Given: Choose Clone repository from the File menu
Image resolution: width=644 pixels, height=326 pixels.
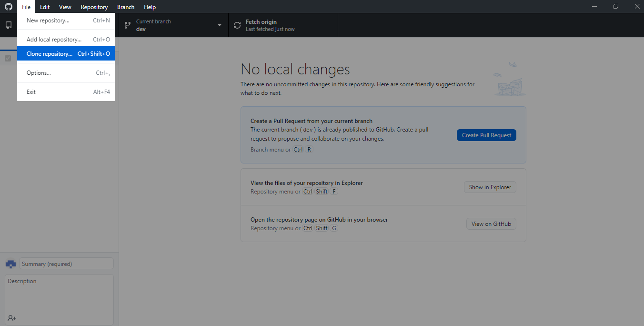Looking at the screenshot, I should point(66,54).
